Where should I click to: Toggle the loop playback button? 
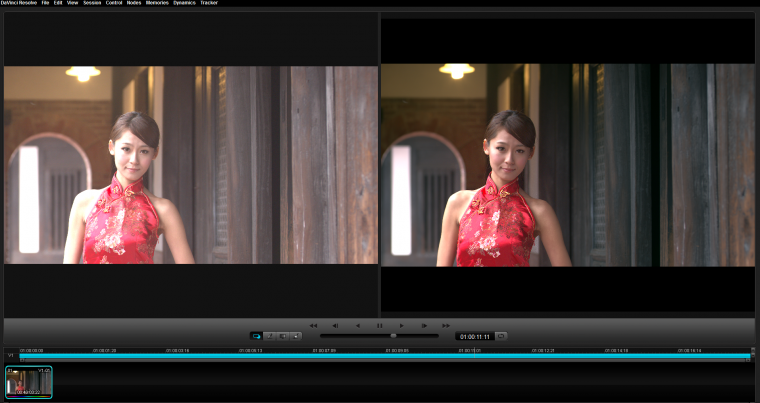(x=501, y=336)
